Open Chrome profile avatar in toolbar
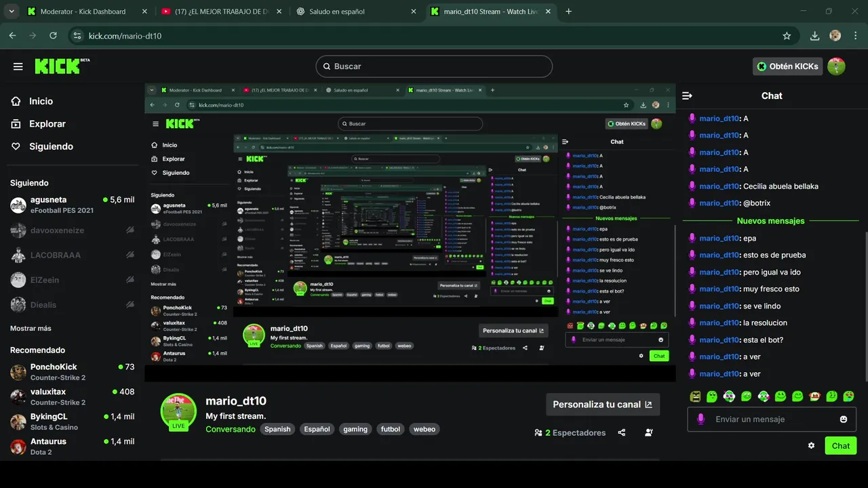This screenshot has height=488, width=868. (x=835, y=36)
